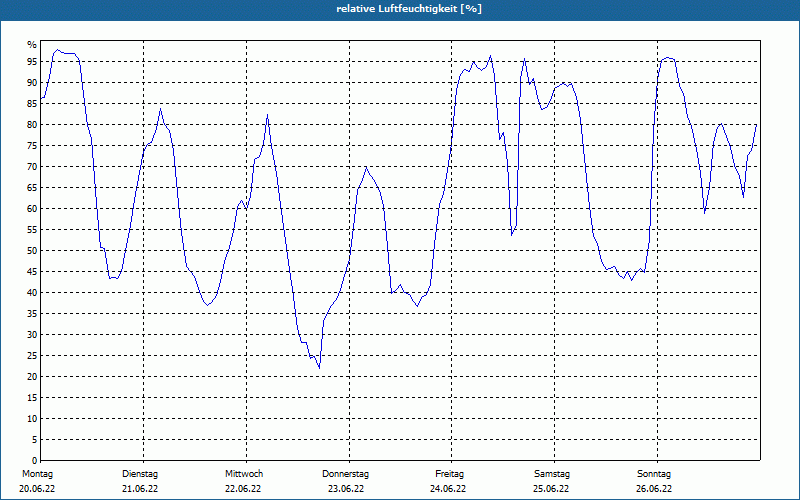800x500 pixels.
Task: Click the date '26.06.22'
Action: (654, 489)
